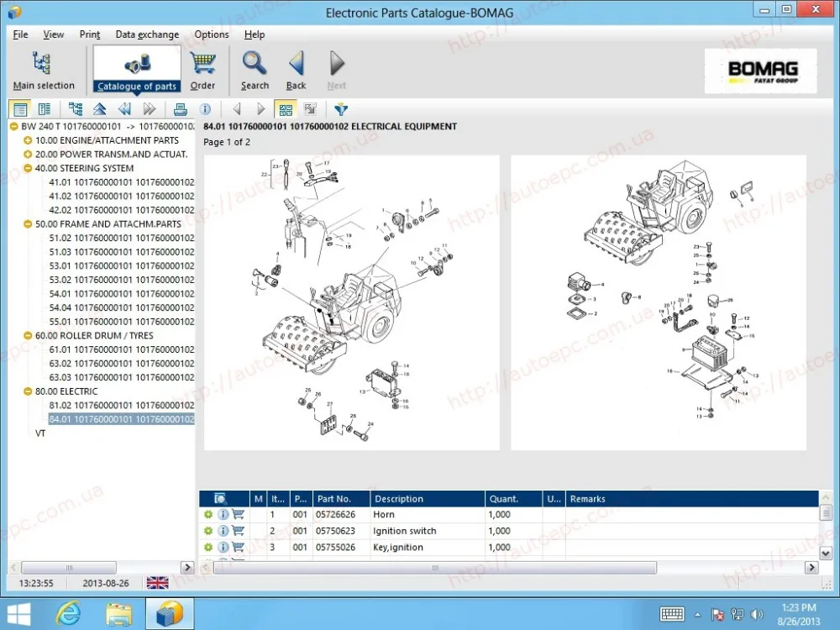Select tree item 41.01 101760000101
This screenshot has width=840, height=630.
point(122,182)
